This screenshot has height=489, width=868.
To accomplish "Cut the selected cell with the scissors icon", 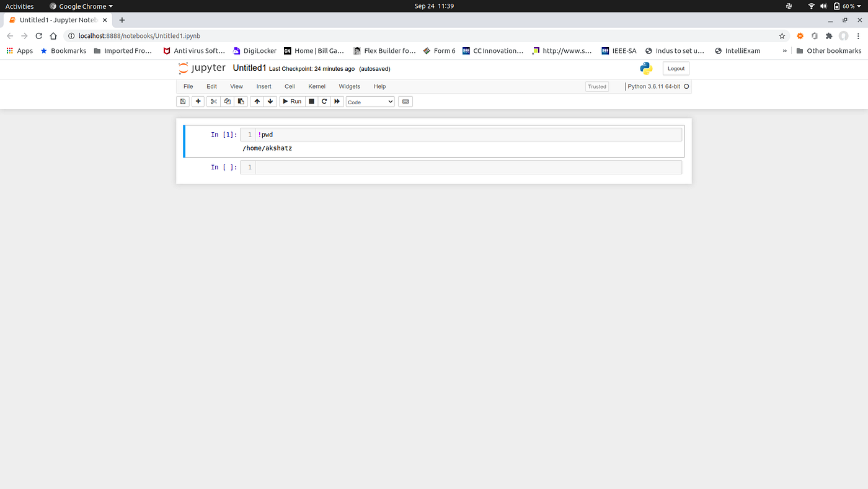I will [x=213, y=101].
